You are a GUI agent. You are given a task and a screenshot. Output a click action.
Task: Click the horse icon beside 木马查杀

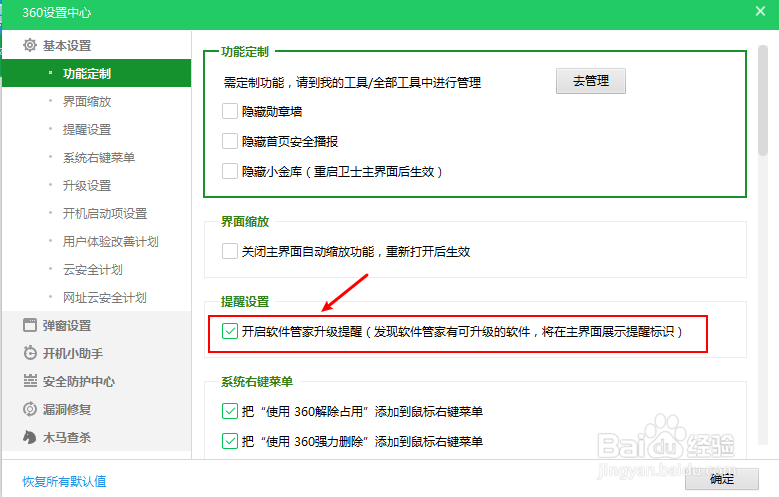point(30,437)
